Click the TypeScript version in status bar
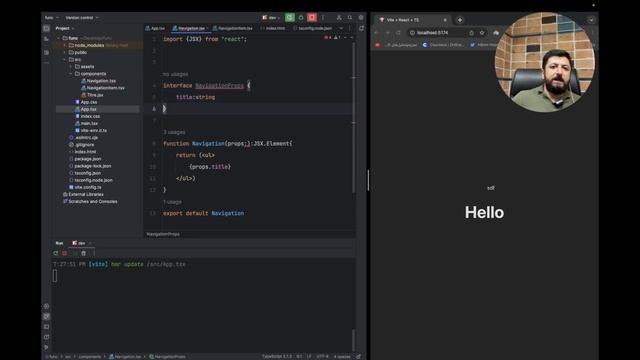 coord(277,356)
